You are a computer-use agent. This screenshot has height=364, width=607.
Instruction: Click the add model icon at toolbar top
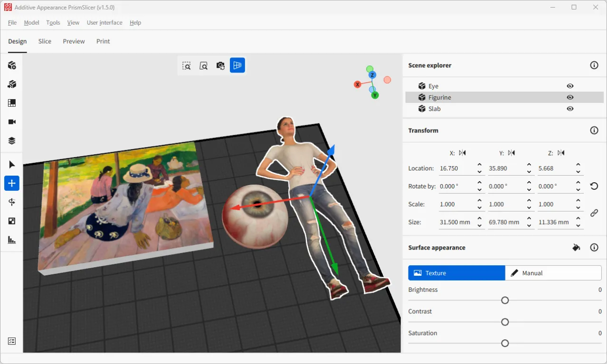click(x=11, y=65)
